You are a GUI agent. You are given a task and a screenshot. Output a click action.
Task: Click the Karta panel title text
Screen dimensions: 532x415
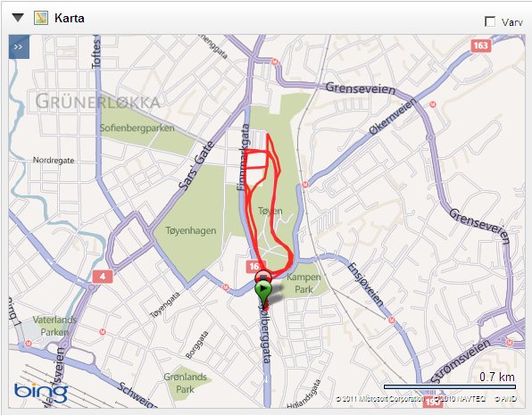pos(70,18)
